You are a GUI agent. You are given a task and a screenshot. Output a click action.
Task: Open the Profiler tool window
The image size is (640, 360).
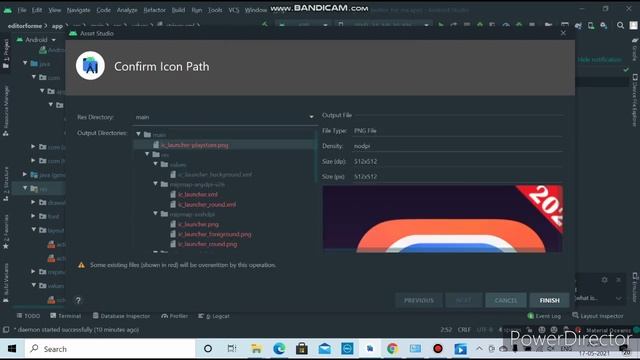pos(175,316)
